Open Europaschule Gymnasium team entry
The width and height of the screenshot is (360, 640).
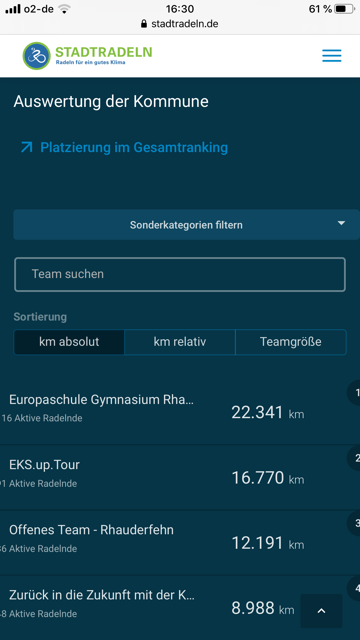pyautogui.click(x=180, y=411)
